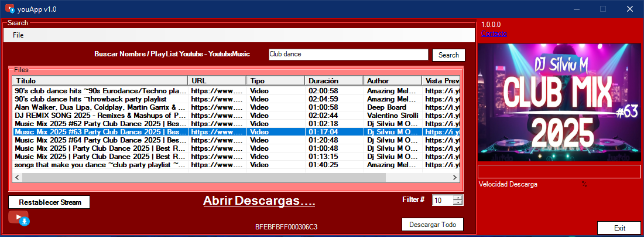644x237 pixels.
Task: Select the highlighted 'Music Mix 2025 #63' row
Action: (236, 132)
